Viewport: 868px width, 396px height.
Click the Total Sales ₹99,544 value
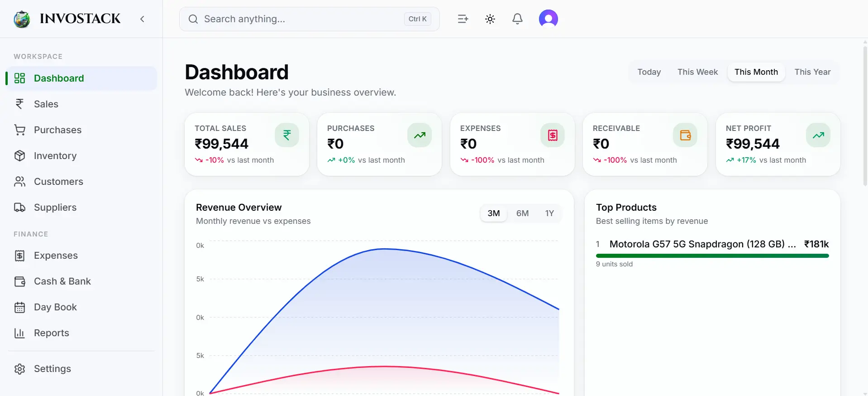coord(221,144)
